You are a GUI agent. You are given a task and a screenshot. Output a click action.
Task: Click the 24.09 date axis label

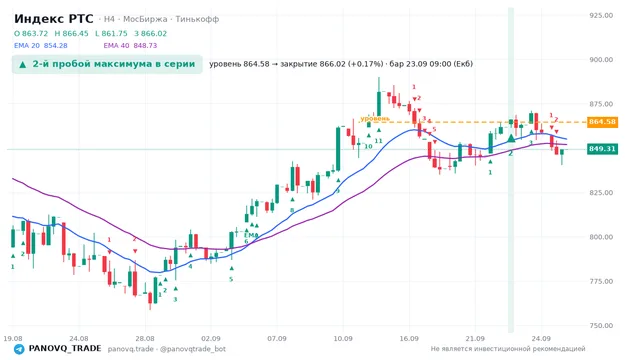tap(542, 339)
